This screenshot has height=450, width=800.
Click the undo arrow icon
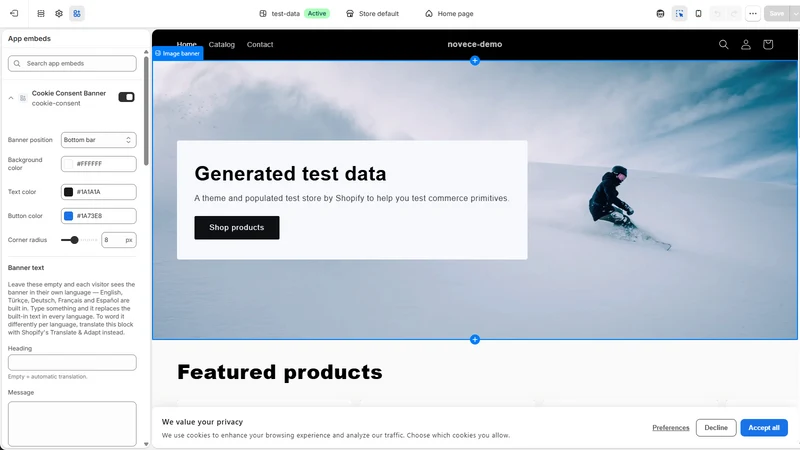(717, 14)
